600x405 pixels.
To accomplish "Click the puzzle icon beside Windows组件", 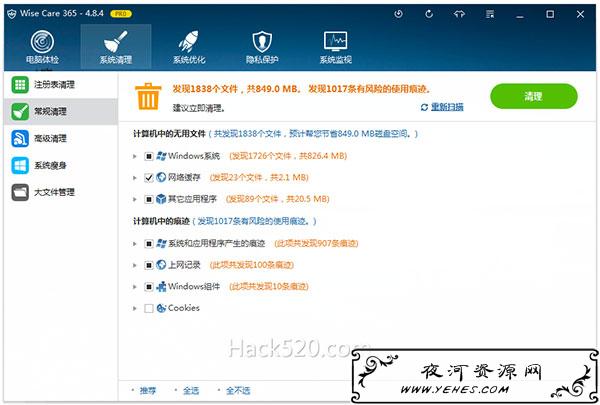I will pos(161,286).
